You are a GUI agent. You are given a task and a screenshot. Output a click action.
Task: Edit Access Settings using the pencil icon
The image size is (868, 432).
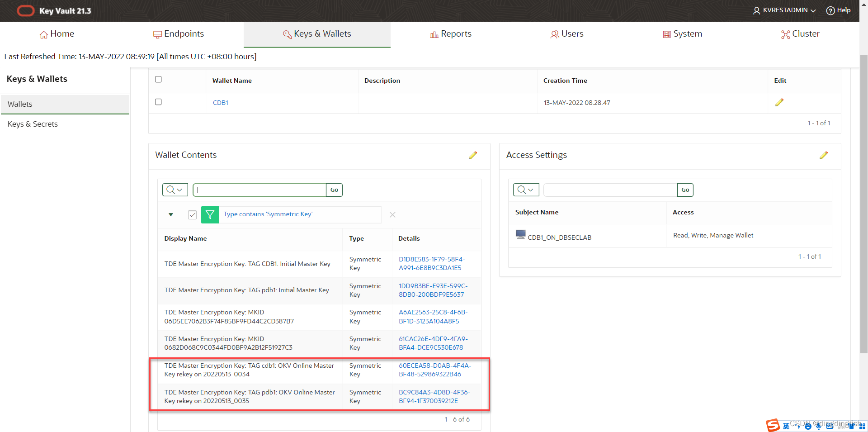(824, 155)
